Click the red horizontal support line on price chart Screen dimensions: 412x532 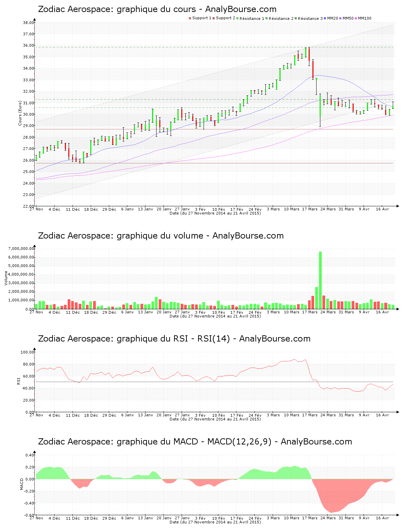[215, 129]
